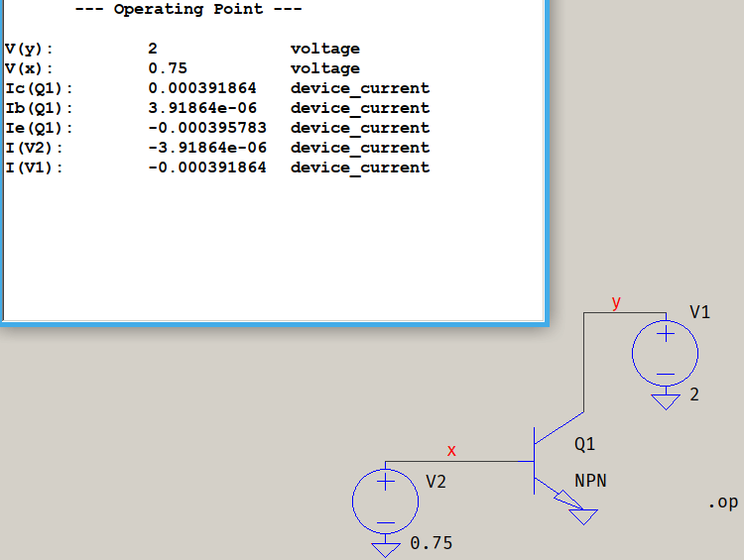Click device_current text in I(V1) row
Image resolution: width=744 pixels, height=560 pixels.
tap(360, 168)
